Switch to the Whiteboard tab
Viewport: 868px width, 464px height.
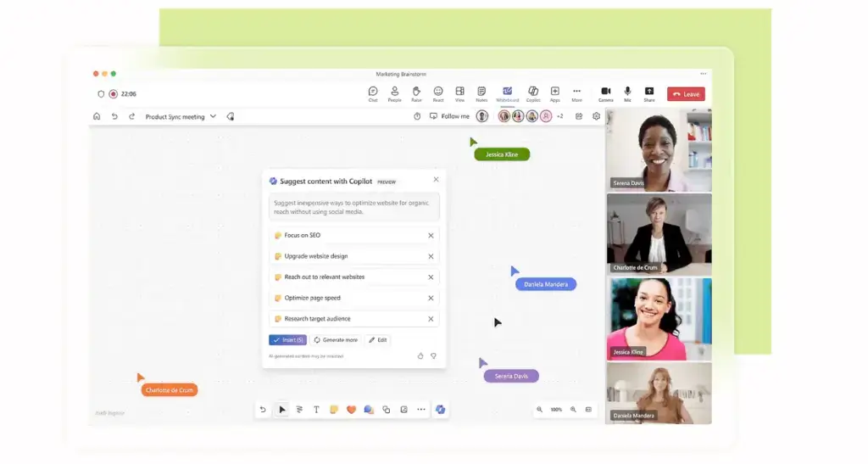tap(507, 93)
